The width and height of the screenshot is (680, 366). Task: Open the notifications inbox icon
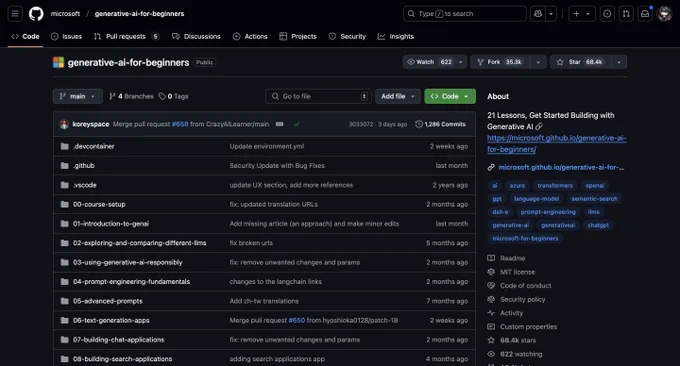click(x=645, y=14)
